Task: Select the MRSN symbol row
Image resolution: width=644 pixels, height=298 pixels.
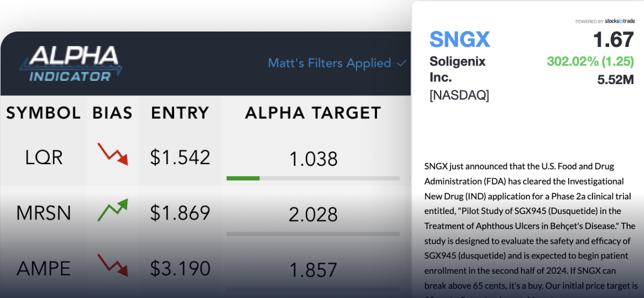Action: click(44, 213)
